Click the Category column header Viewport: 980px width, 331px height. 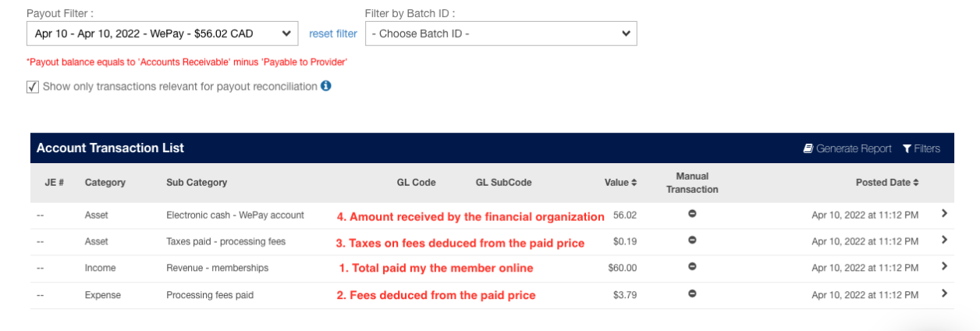105,183
